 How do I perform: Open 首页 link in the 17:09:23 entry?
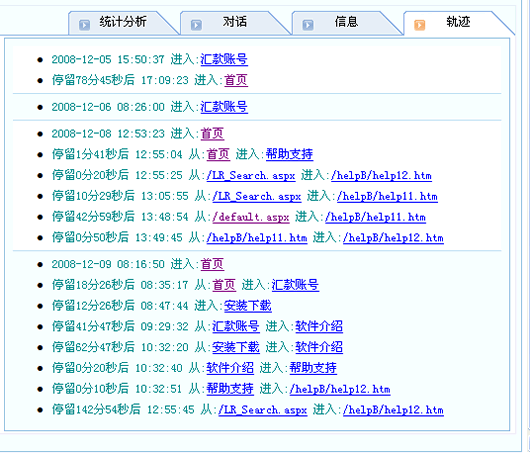236,80
